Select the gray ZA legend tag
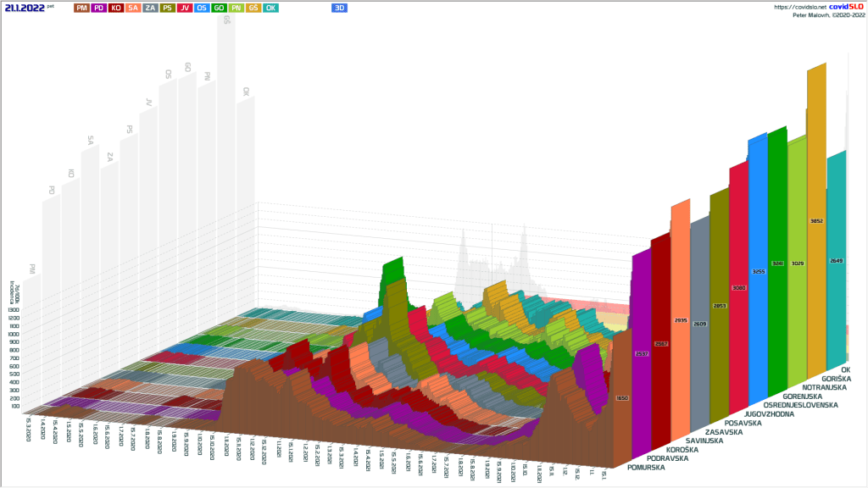The width and height of the screenshot is (868, 488). [150, 8]
